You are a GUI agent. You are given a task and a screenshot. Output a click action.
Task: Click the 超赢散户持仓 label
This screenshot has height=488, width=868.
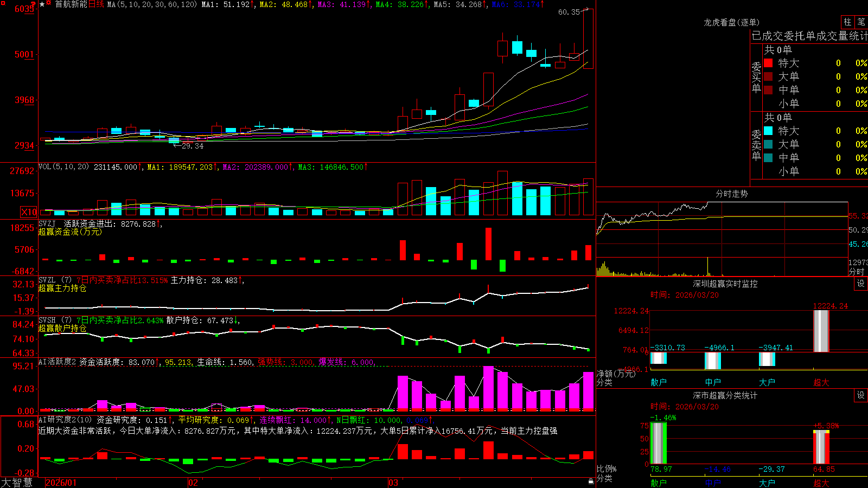pyautogui.click(x=62, y=329)
